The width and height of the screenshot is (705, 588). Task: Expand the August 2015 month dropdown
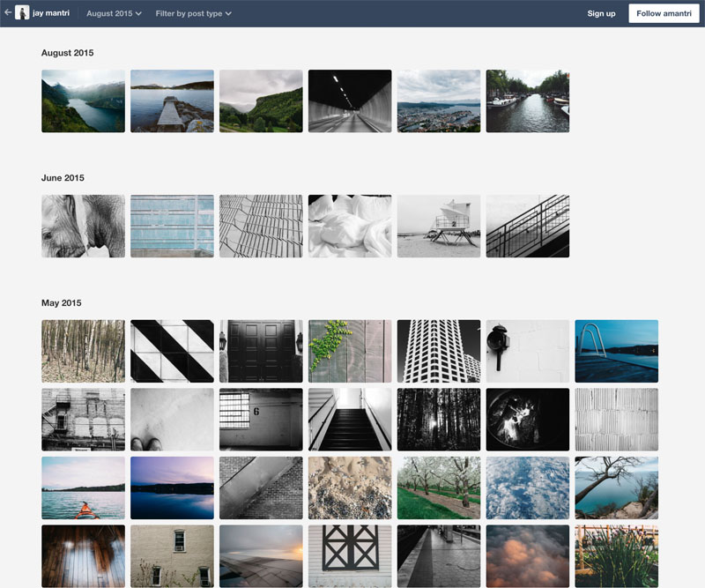[114, 14]
